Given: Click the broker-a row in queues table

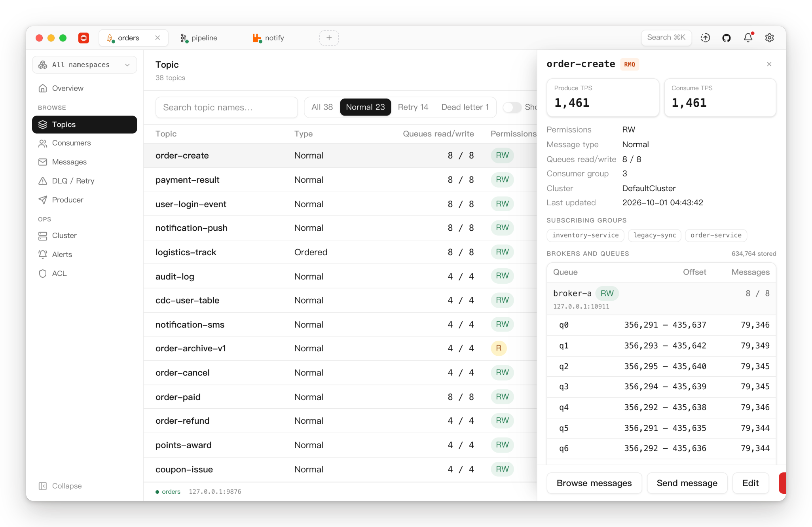Looking at the screenshot, I should pyautogui.click(x=661, y=299).
